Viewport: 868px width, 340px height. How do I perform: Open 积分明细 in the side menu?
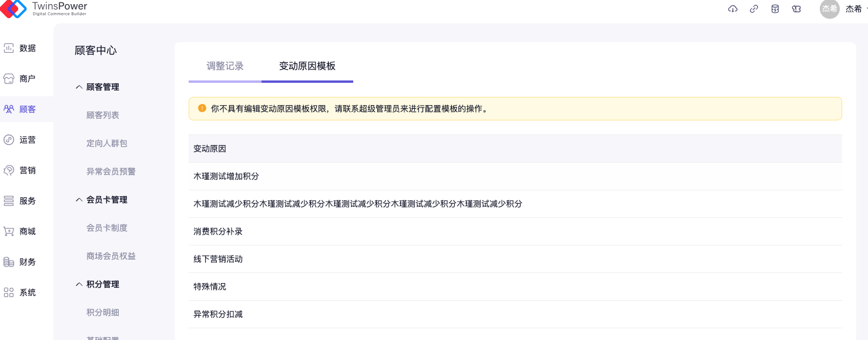tap(103, 312)
